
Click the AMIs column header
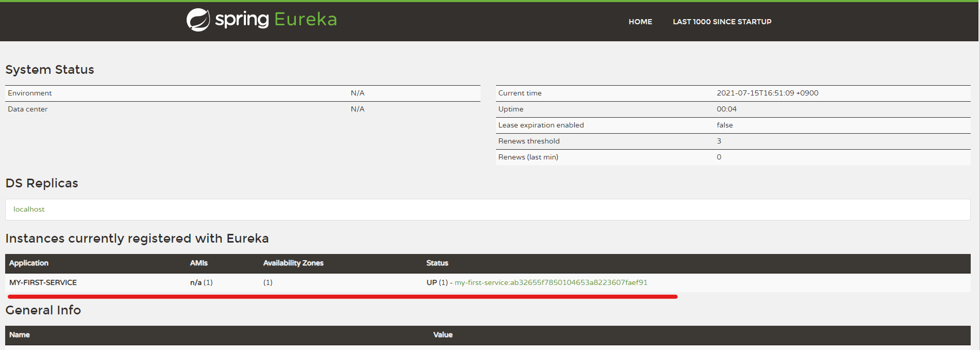point(198,263)
